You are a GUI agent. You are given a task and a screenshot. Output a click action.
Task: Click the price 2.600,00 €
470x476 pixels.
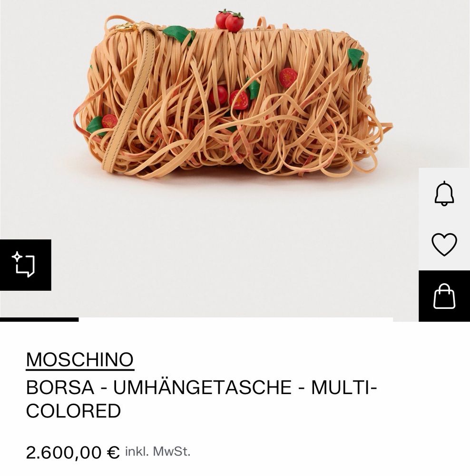[72, 452]
